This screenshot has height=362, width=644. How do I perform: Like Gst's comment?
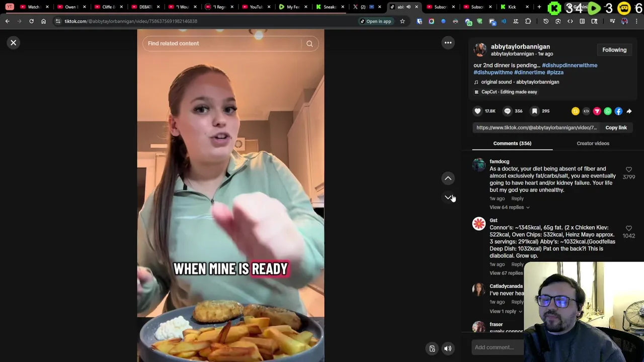[628, 229]
